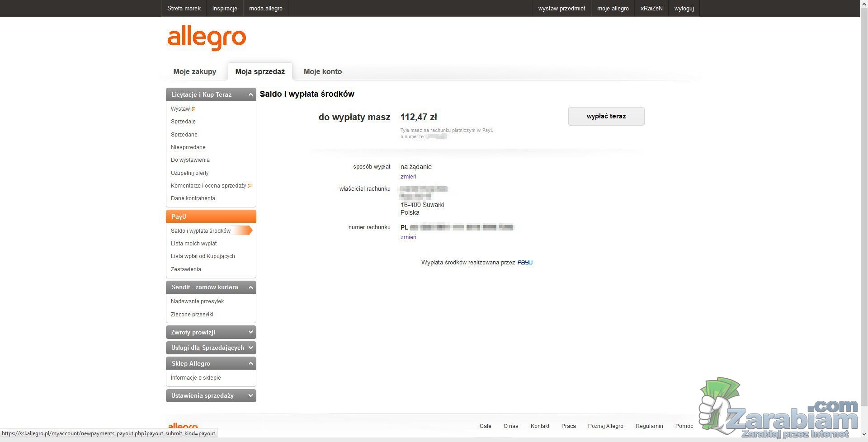Expand the Usługi dla Sprzedających section
Image resolution: width=868 pixels, height=442 pixels.
(x=250, y=348)
